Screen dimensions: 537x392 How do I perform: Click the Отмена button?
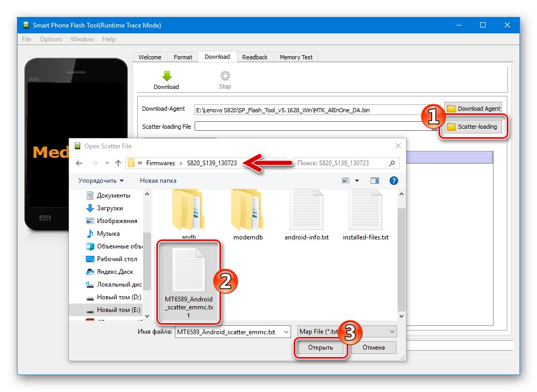click(x=374, y=348)
